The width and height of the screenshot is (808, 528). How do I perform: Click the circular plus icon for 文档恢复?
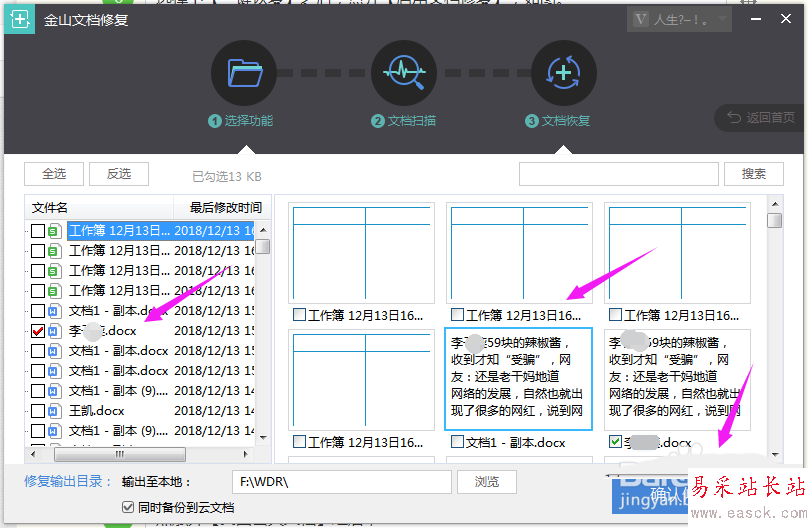coord(563,73)
